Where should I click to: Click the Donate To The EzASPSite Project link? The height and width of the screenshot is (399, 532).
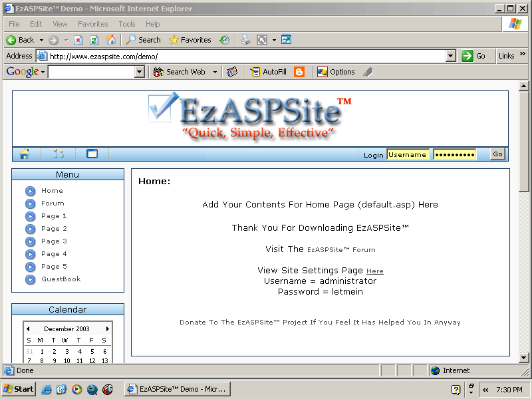(x=320, y=323)
